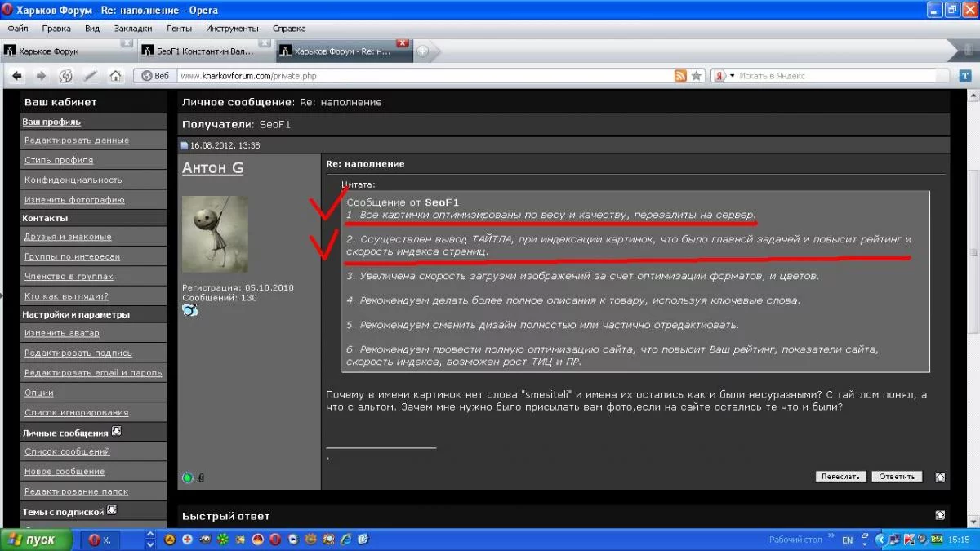The width and height of the screenshot is (980, 551).
Task: Open Антон G user profile link
Action: (x=212, y=167)
